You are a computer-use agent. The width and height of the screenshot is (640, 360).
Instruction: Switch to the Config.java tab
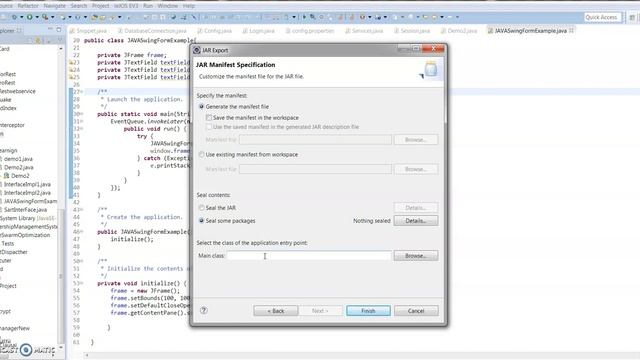tap(214, 31)
